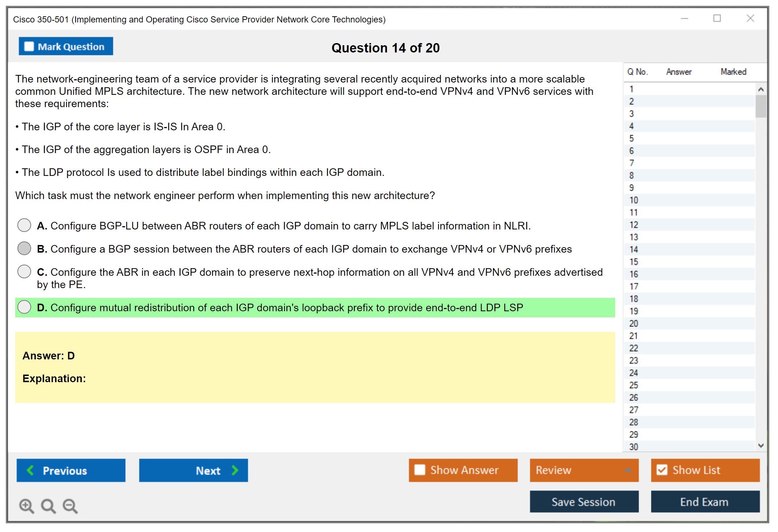
Task: Click the green right arrow on Next
Action: coord(235,470)
